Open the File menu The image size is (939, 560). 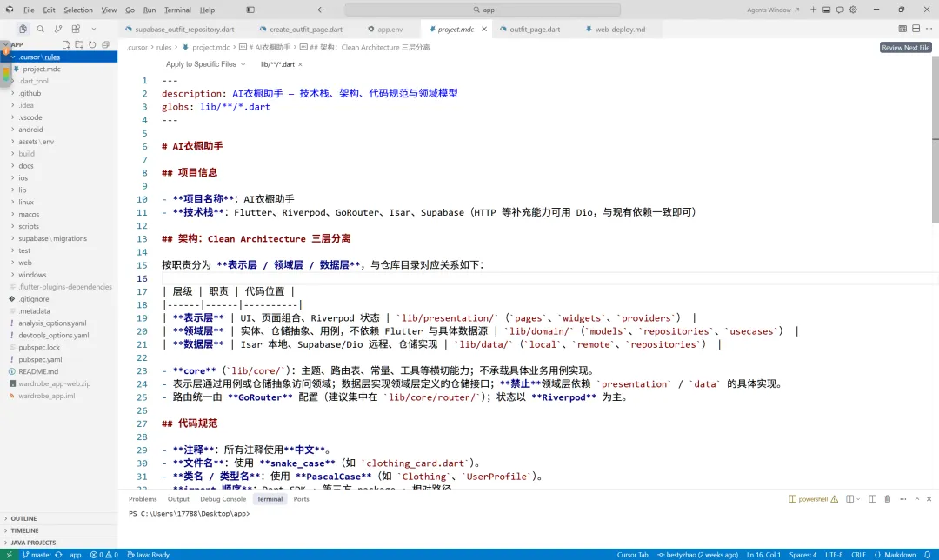pyautogui.click(x=29, y=10)
